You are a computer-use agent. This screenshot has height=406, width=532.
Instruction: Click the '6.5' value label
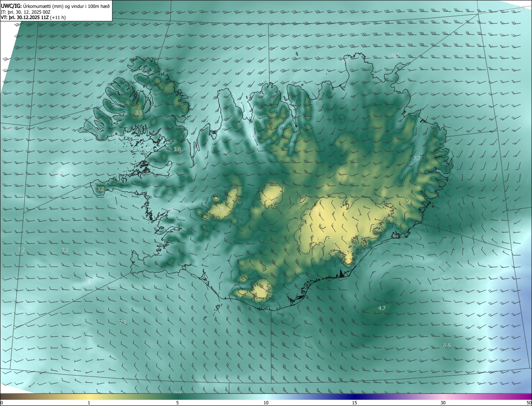[x=447, y=345]
